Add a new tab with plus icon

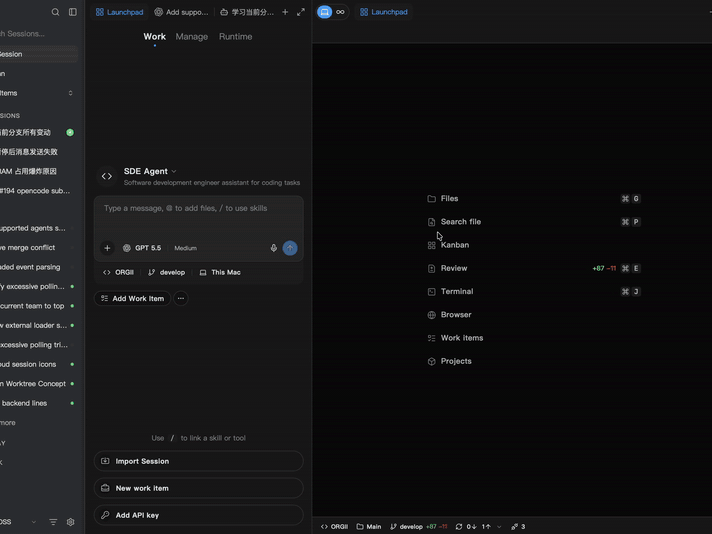tap(285, 12)
